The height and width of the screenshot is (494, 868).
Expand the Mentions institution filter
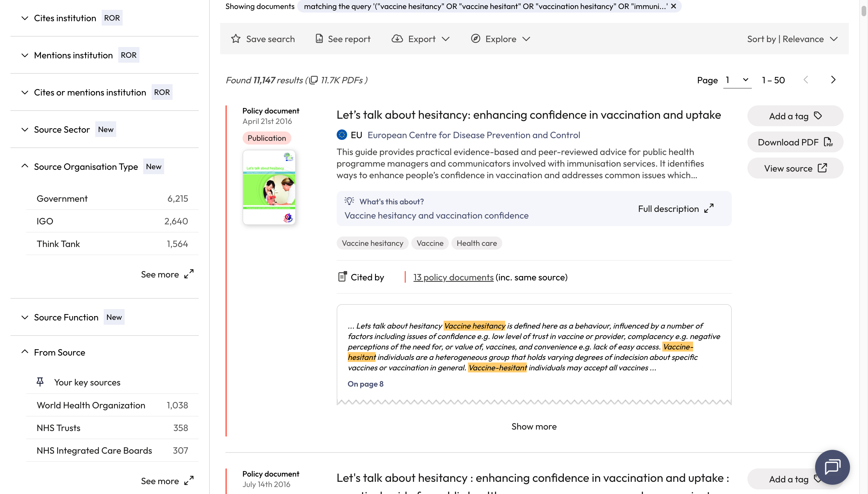25,55
